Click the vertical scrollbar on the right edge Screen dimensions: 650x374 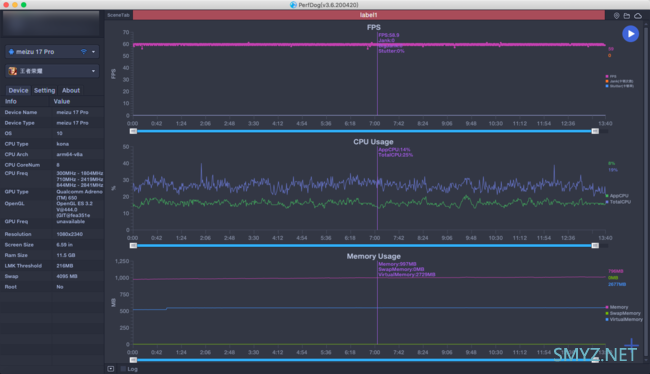(646, 191)
